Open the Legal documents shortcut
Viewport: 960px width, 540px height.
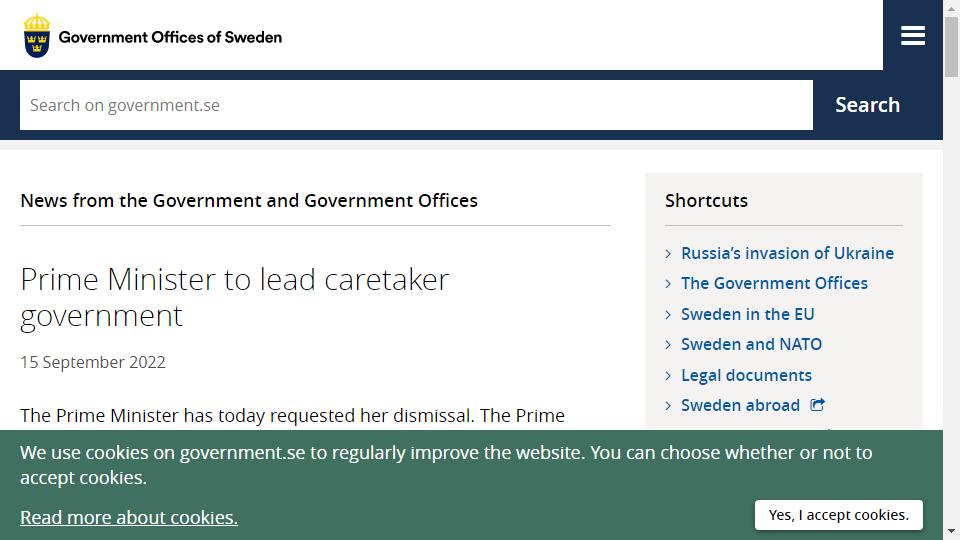[746, 375]
